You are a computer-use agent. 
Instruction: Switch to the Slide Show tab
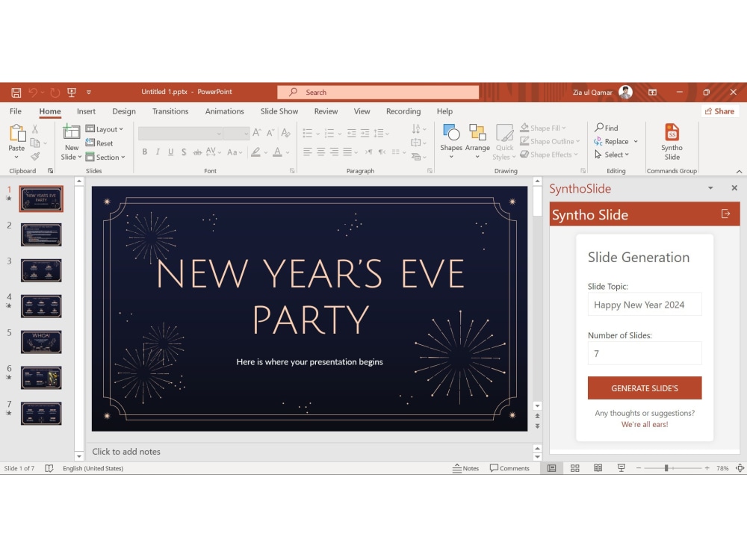[x=279, y=111]
